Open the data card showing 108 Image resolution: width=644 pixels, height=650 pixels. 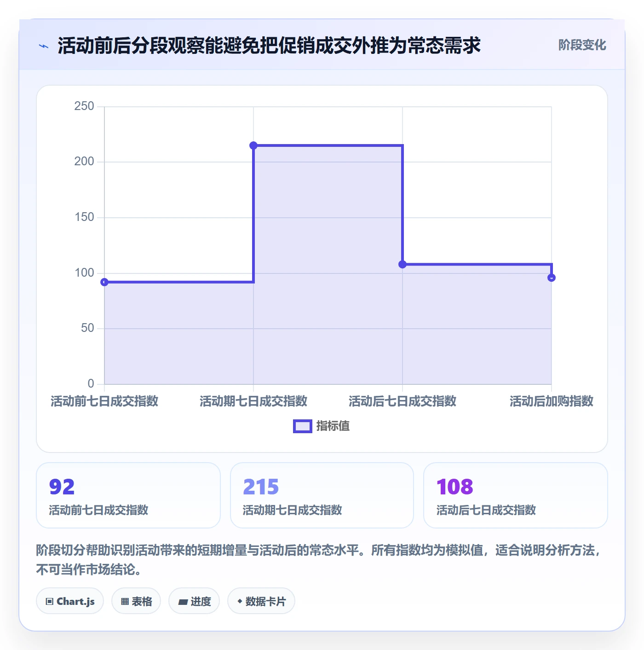tap(516, 495)
